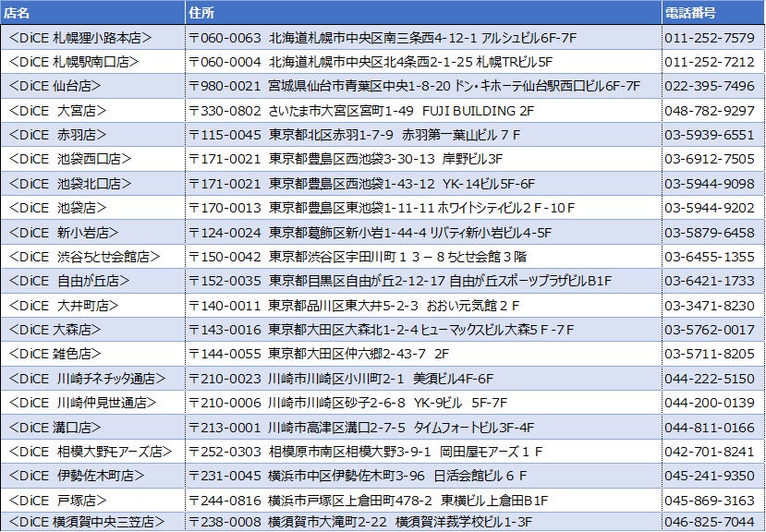The width and height of the screenshot is (766, 532).
Task: Select the DiCE 新小岩店 store name cell
Action: (92, 233)
